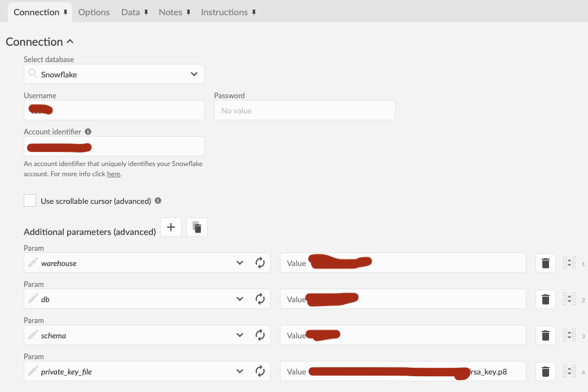
Task: Open the Instructions tab
Action: point(224,12)
